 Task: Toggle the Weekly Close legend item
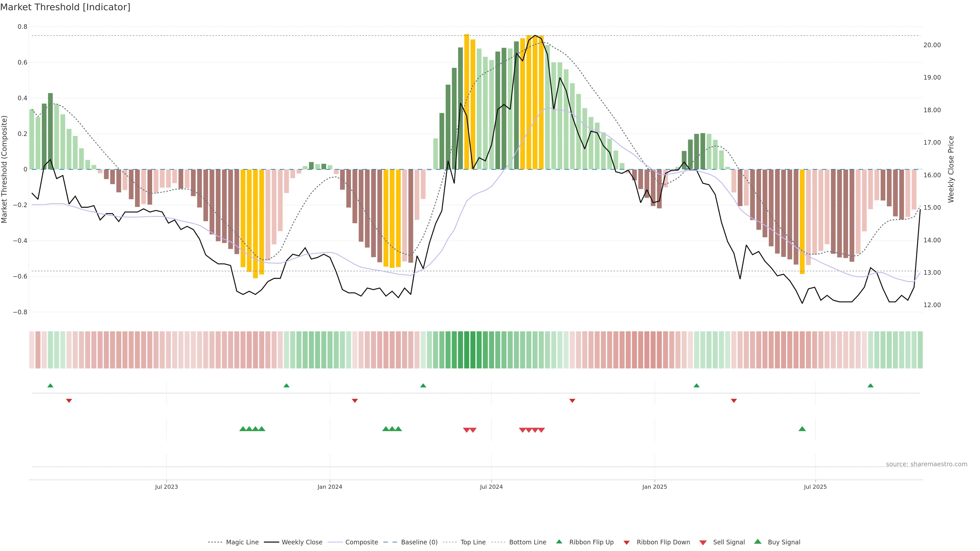click(x=302, y=542)
